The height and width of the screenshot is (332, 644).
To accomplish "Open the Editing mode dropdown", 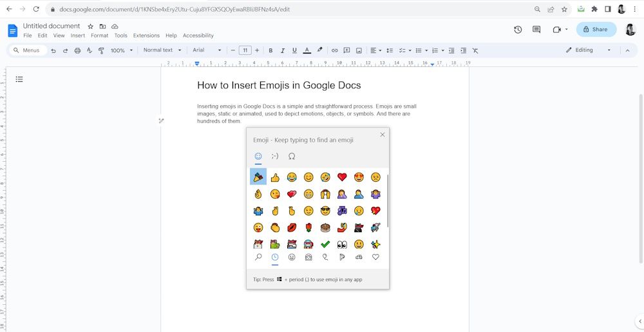I will pyautogui.click(x=589, y=50).
